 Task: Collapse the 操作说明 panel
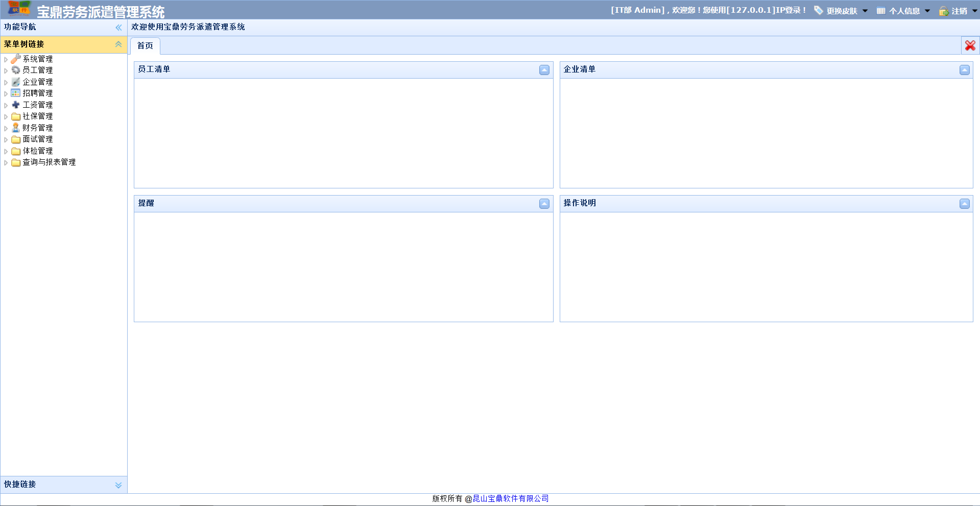click(x=965, y=204)
